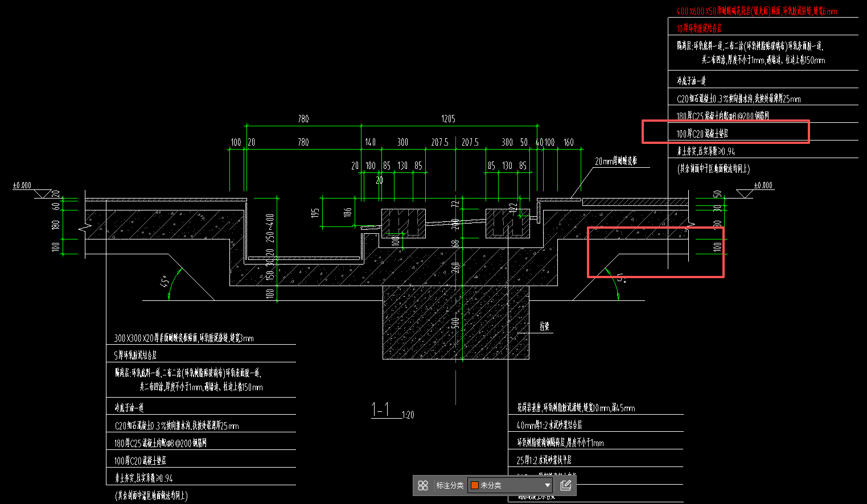The height and width of the screenshot is (504, 867).
Task: Click the four-squares grid icon in floating toolbar
Action: point(423,485)
